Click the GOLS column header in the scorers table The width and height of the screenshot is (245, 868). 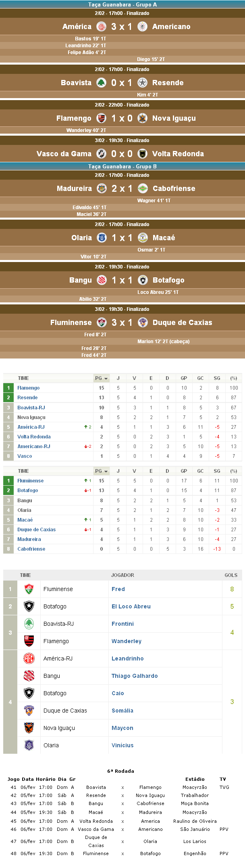click(231, 575)
